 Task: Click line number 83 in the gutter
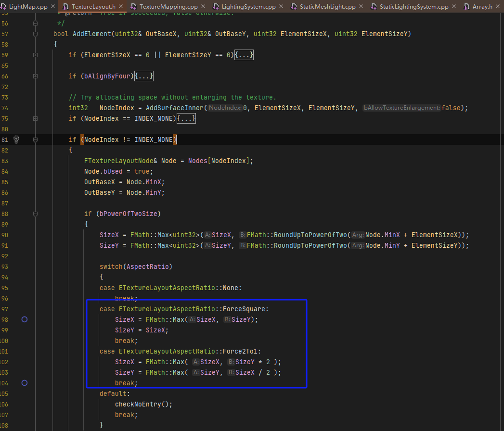[4, 161]
